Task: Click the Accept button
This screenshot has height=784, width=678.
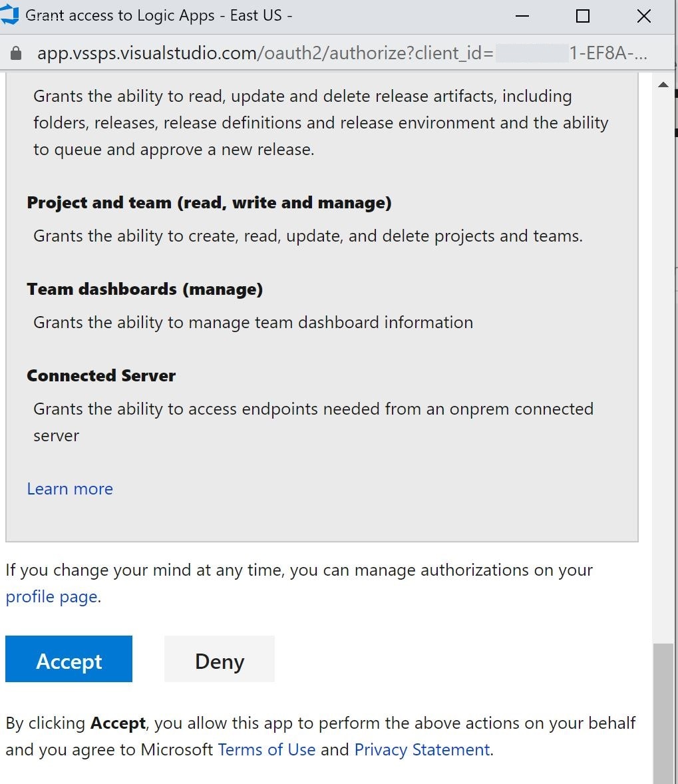Action: click(69, 658)
